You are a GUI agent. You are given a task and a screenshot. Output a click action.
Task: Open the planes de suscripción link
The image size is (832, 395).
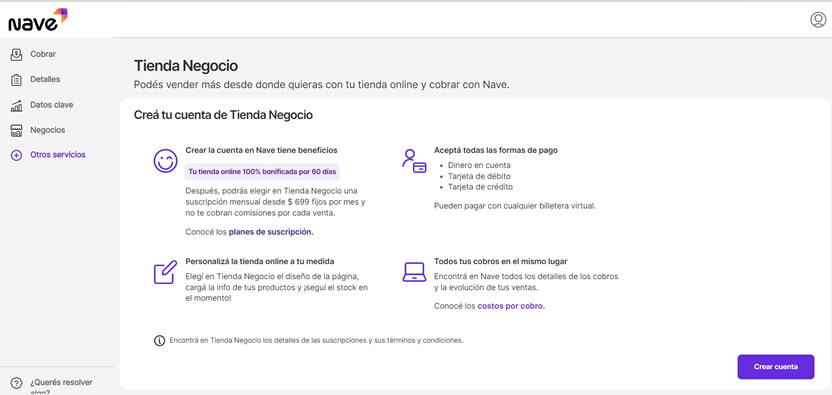point(271,232)
